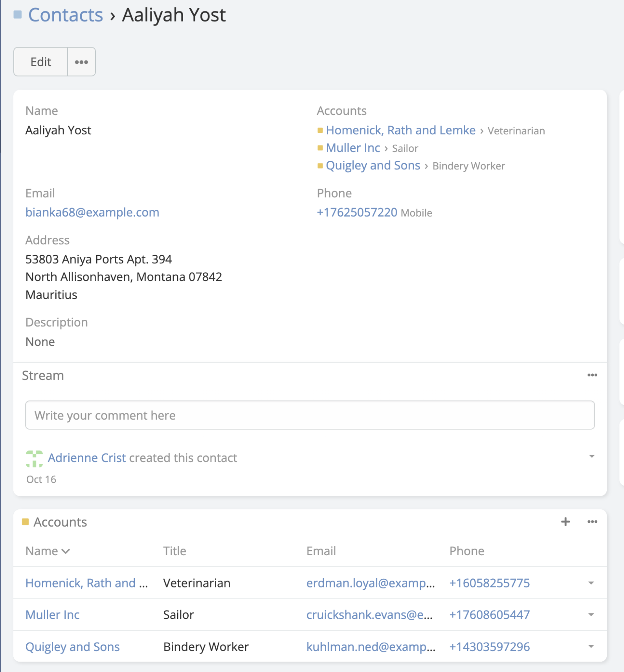
Task: Open the Muller Inc link in details
Action: (x=352, y=148)
